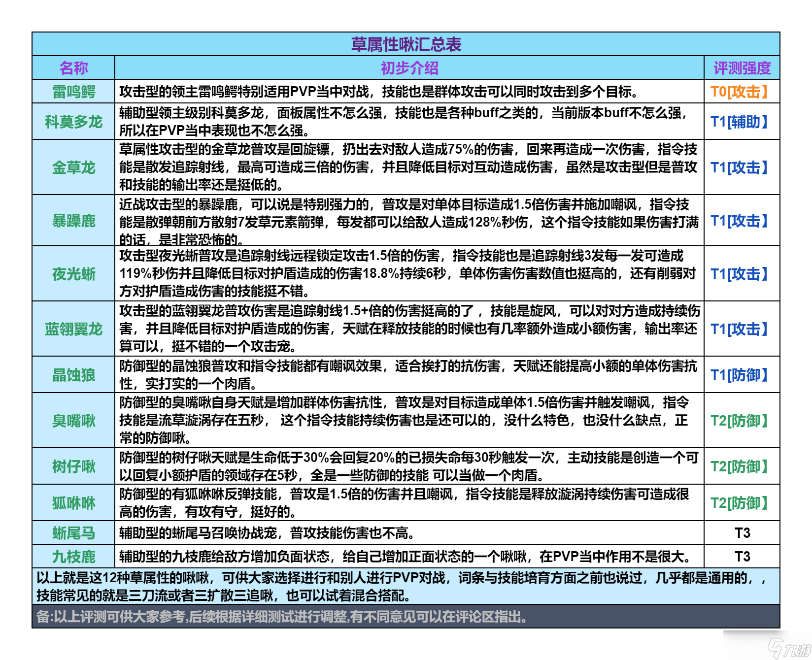Click the T1[防御] rating for 晶蚀狼

739,375
